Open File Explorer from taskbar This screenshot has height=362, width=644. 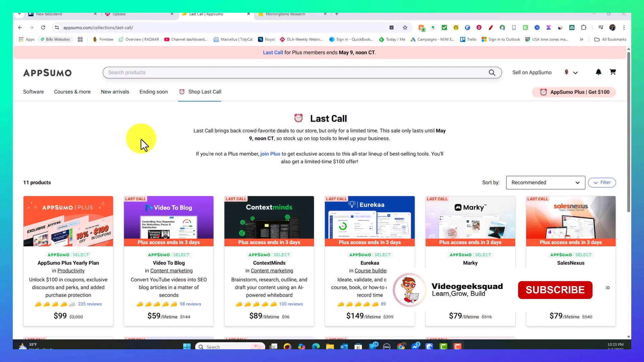pos(330,347)
